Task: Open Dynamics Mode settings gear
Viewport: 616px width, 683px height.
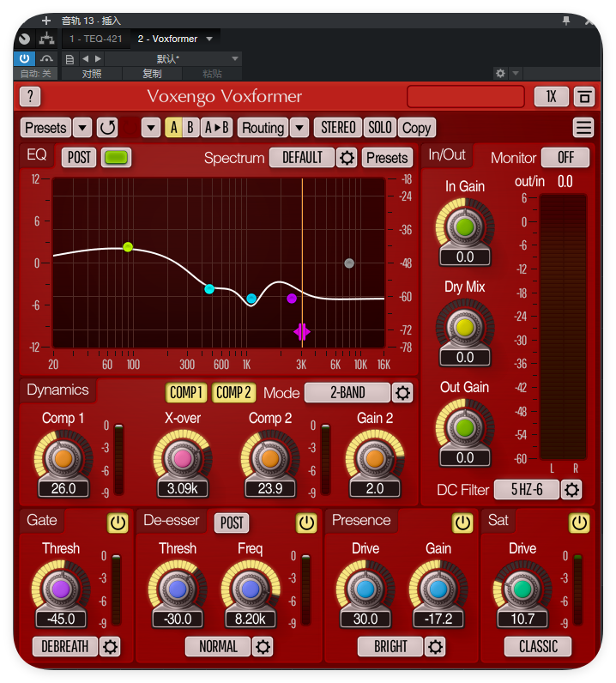Action: coord(402,393)
